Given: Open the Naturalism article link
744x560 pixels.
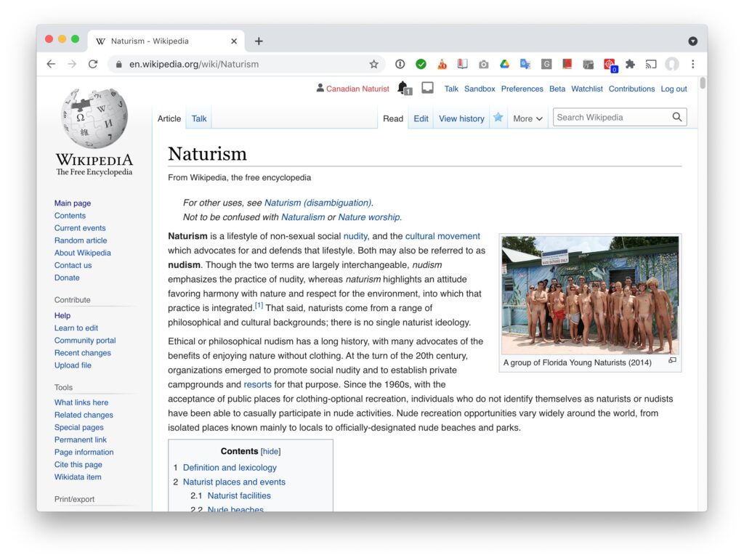Looking at the screenshot, I should tap(303, 216).
